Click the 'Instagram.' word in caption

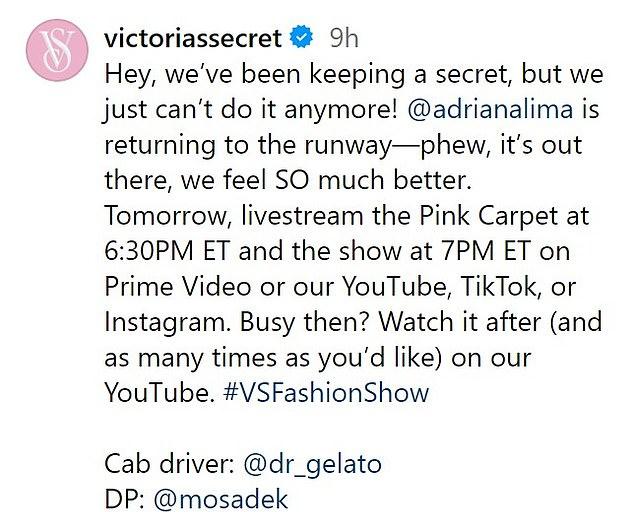pos(168,323)
